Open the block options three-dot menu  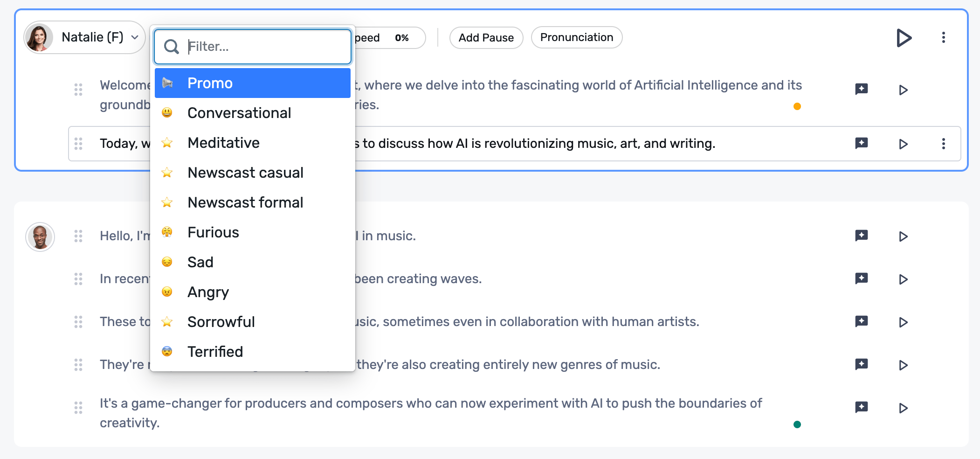click(943, 37)
